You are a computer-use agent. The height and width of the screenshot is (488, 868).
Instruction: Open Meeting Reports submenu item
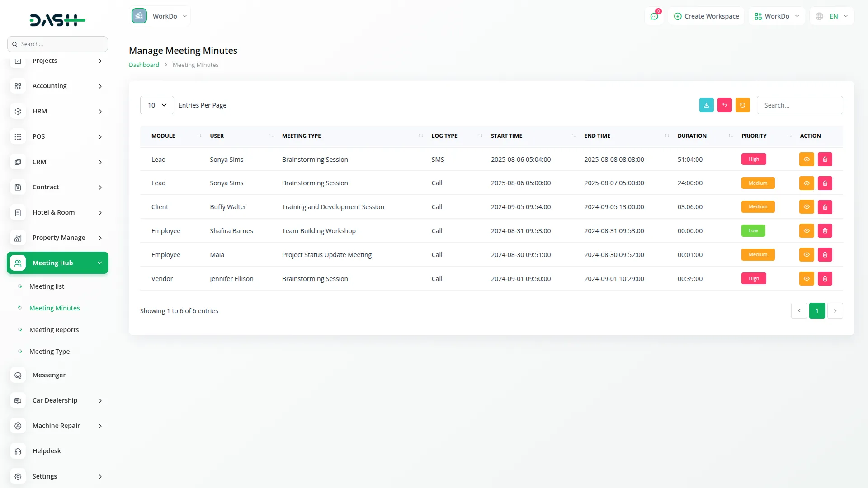pyautogui.click(x=54, y=330)
